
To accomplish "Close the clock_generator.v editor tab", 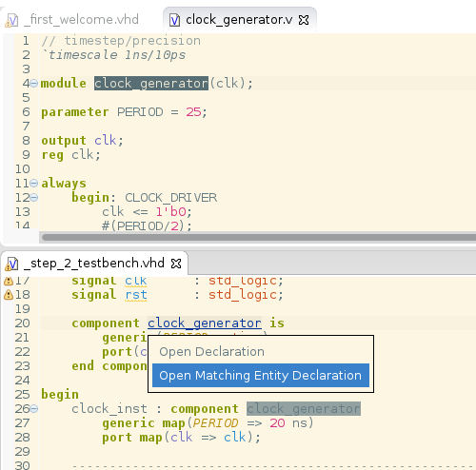I will tap(304, 20).
